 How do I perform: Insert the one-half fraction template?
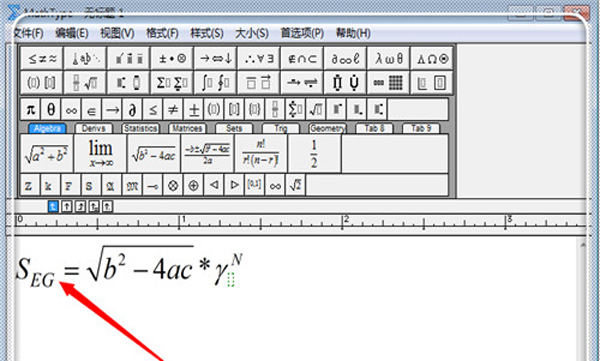[314, 153]
